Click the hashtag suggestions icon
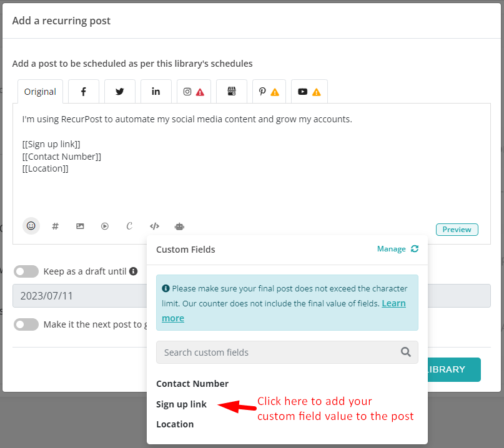 55,226
